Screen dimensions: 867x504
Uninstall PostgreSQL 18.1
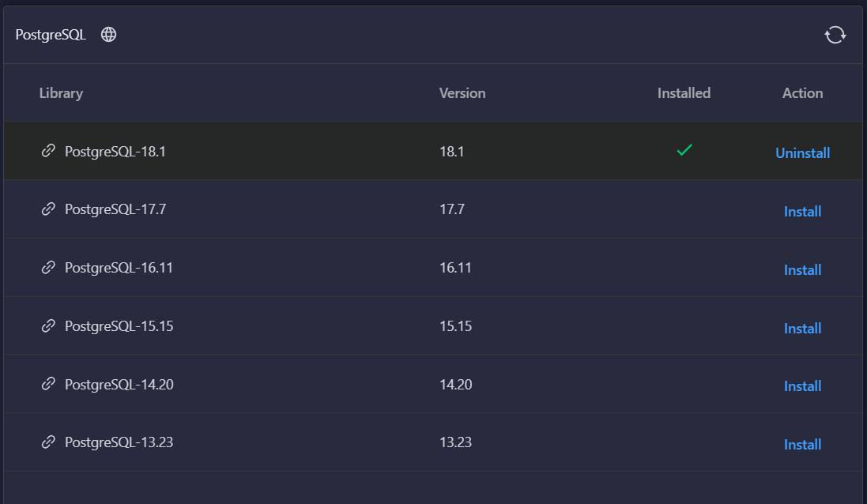tap(802, 153)
